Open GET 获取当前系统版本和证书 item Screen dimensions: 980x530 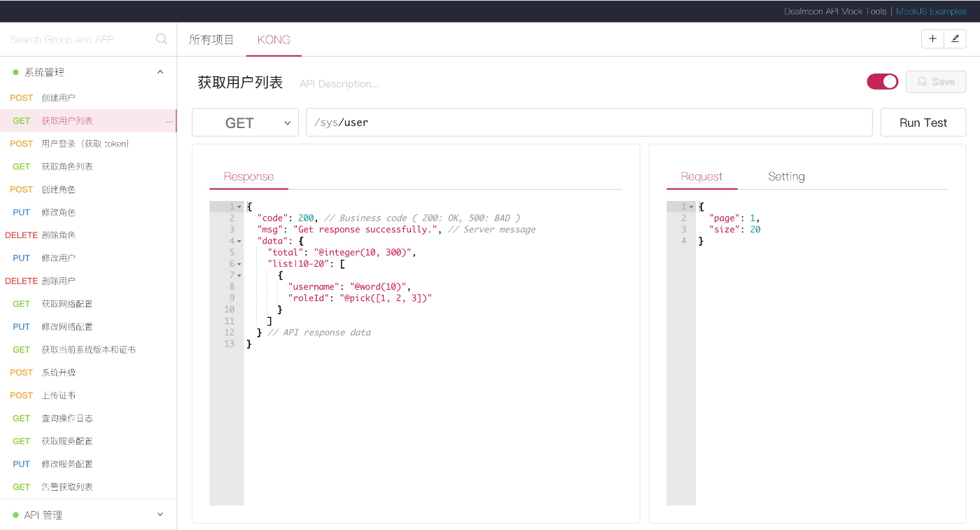point(88,349)
